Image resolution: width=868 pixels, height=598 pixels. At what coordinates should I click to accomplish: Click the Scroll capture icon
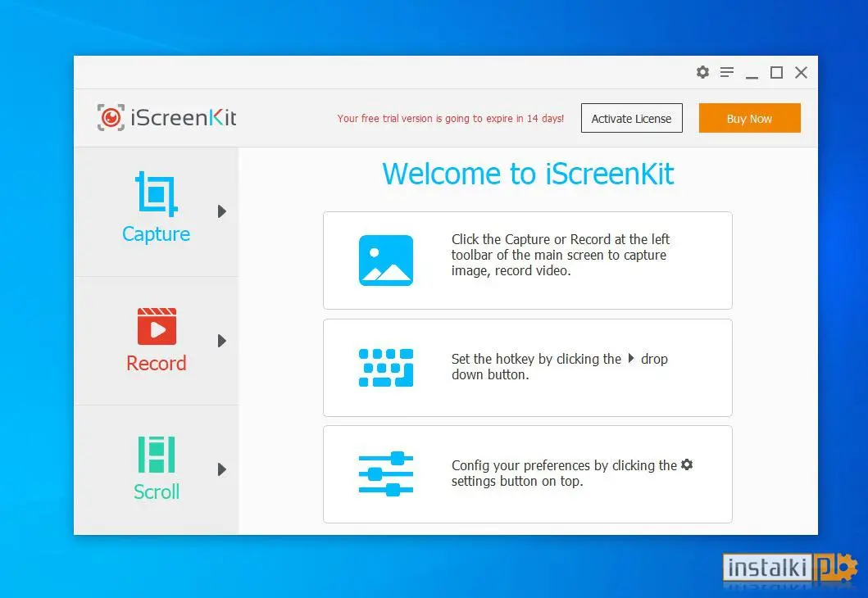(x=156, y=455)
